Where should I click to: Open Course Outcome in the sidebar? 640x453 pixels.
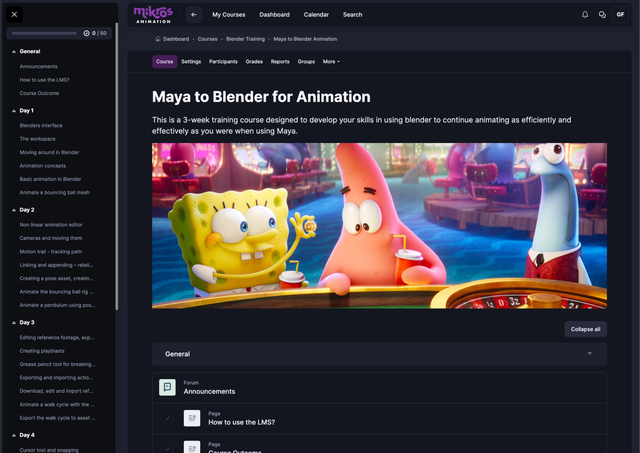tap(39, 93)
